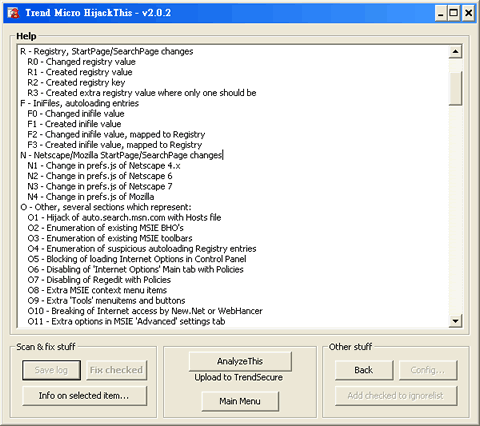Minimize the HijackThis window

[x=441, y=13]
